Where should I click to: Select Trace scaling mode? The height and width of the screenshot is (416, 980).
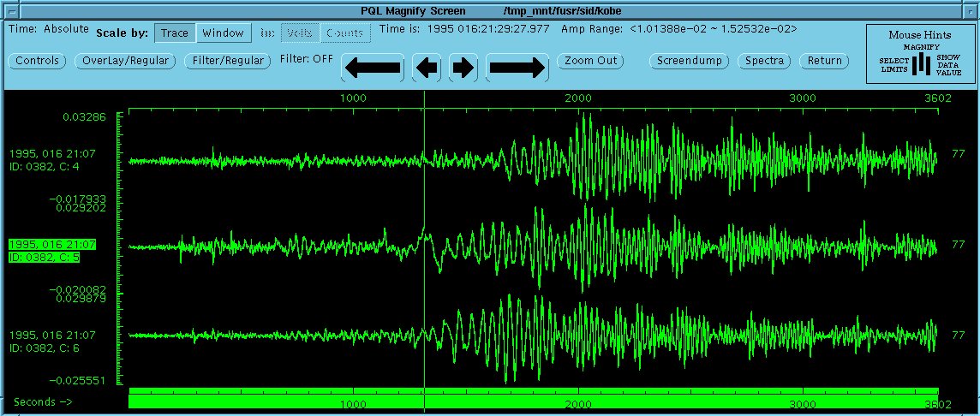point(175,33)
